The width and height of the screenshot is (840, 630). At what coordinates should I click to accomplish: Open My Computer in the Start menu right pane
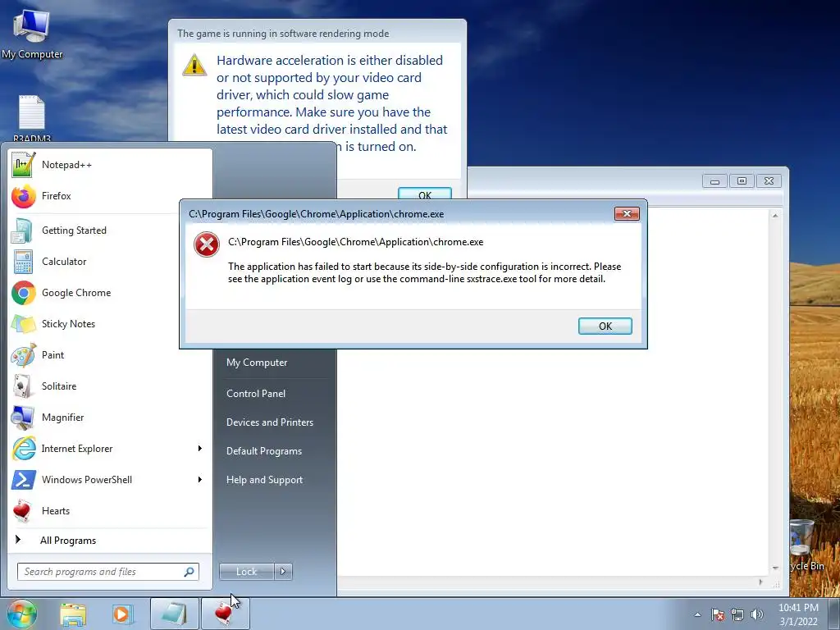257,363
